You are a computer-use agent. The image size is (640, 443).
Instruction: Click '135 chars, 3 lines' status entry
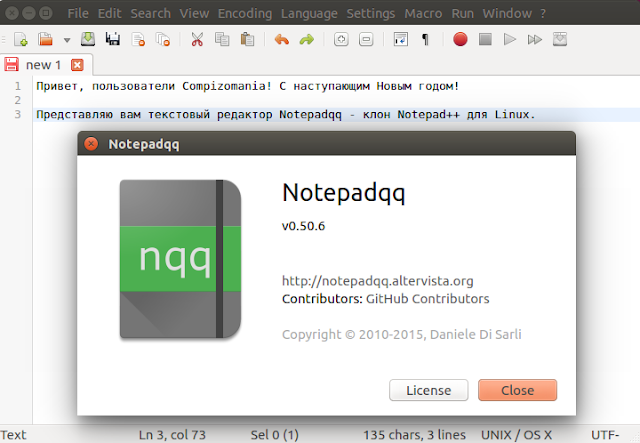[415, 435]
